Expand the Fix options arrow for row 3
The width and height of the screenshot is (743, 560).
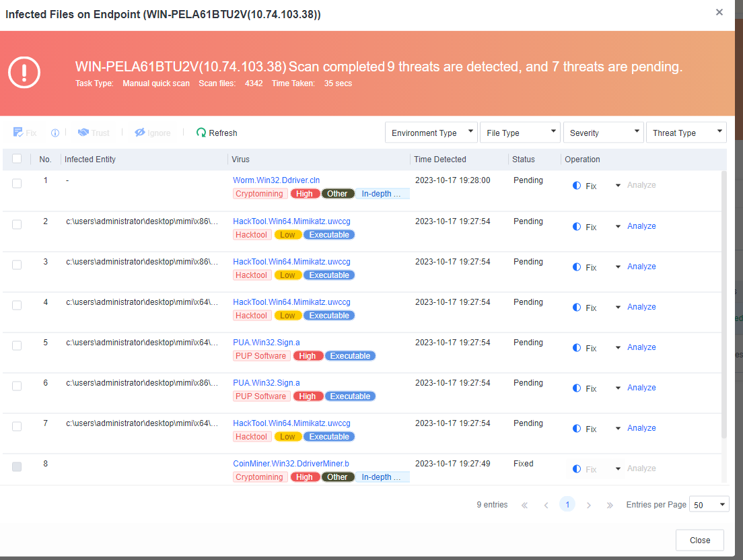pos(618,267)
